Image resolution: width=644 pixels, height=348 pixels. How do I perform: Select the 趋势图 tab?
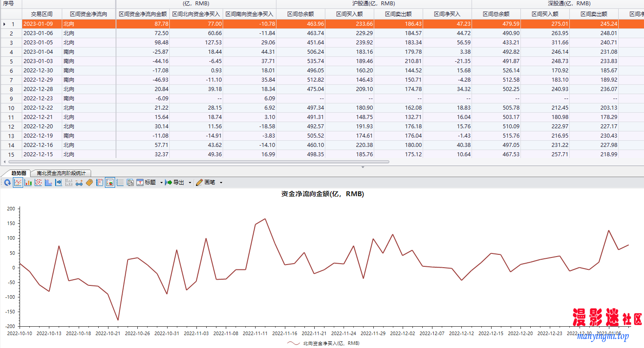click(x=19, y=173)
